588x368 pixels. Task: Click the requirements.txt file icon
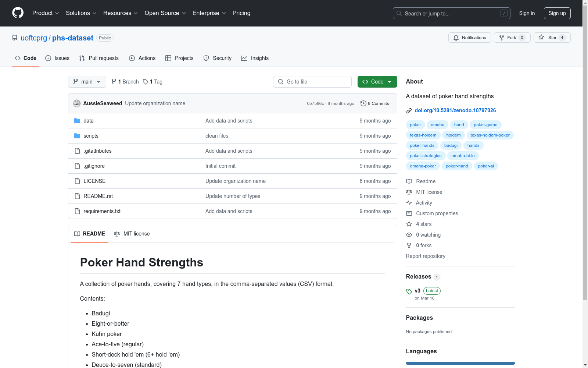[77, 211]
